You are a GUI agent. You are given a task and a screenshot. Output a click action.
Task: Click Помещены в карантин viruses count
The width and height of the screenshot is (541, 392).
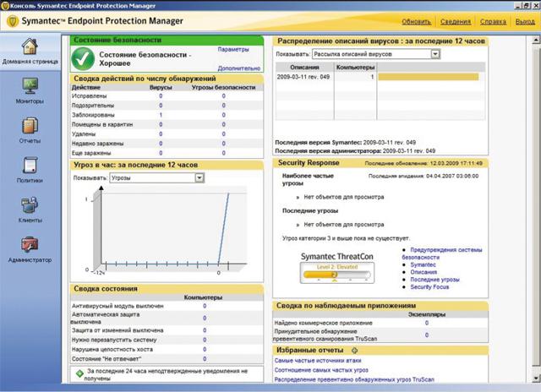click(x=161, y=124)
